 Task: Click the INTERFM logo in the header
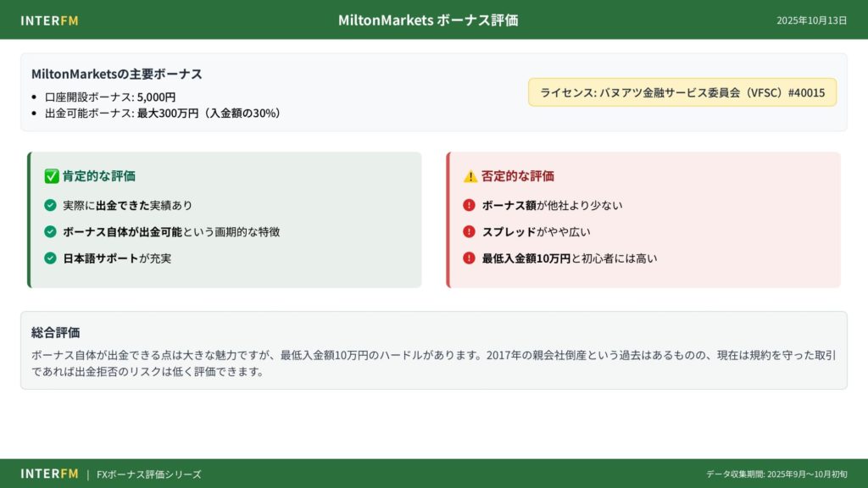49,20
